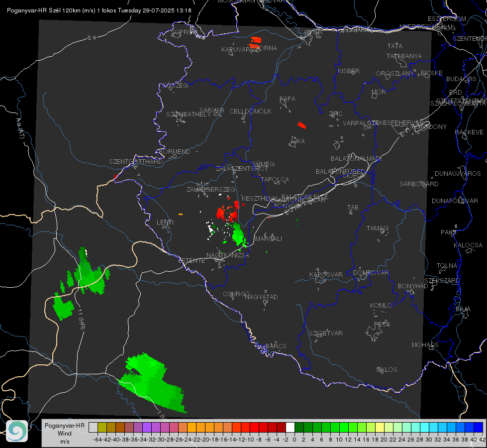Click the KISBÉR town label
Viewport: 487px width, 448px height.
click(x=349, y=71)
